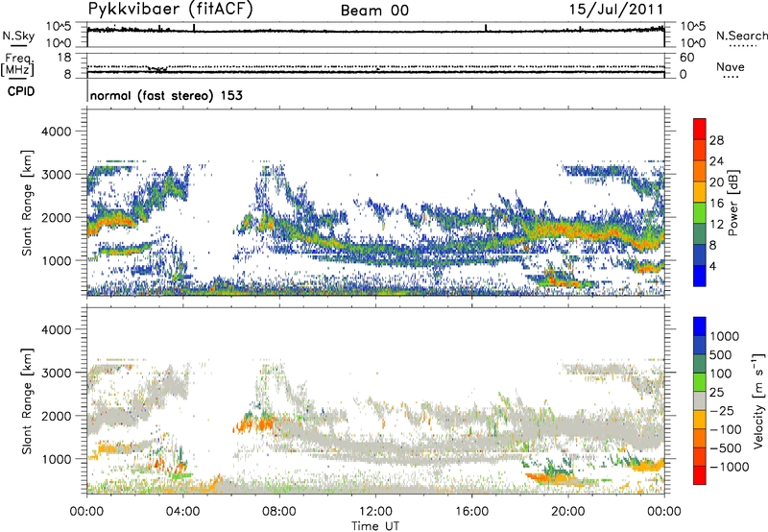The image size is (768, 532).
Task: Click the '08:00' time axis tick label
Action: (x=279, y=512)
